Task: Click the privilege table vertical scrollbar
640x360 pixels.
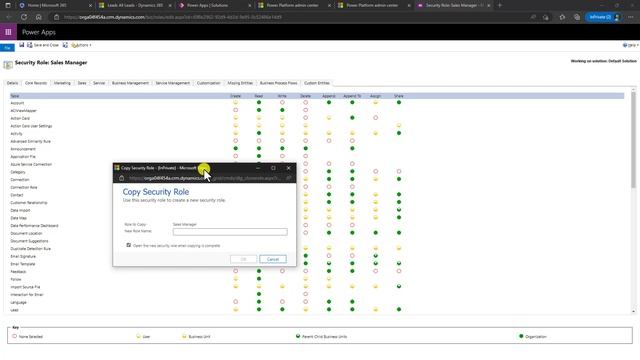Action: click(x=633, y=139)
